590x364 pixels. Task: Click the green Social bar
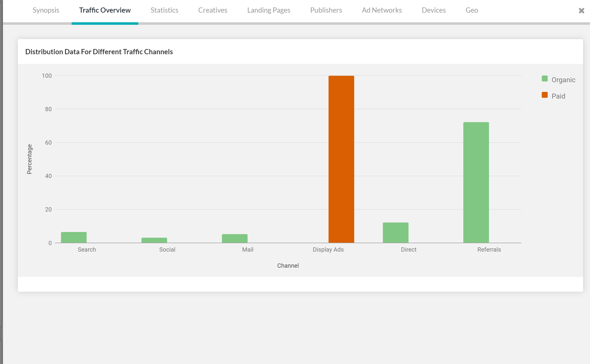154,240
